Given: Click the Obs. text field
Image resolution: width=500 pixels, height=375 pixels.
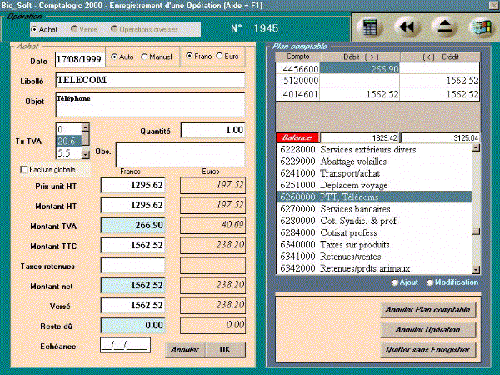Looking at the screenshot, I should (180, 154).
